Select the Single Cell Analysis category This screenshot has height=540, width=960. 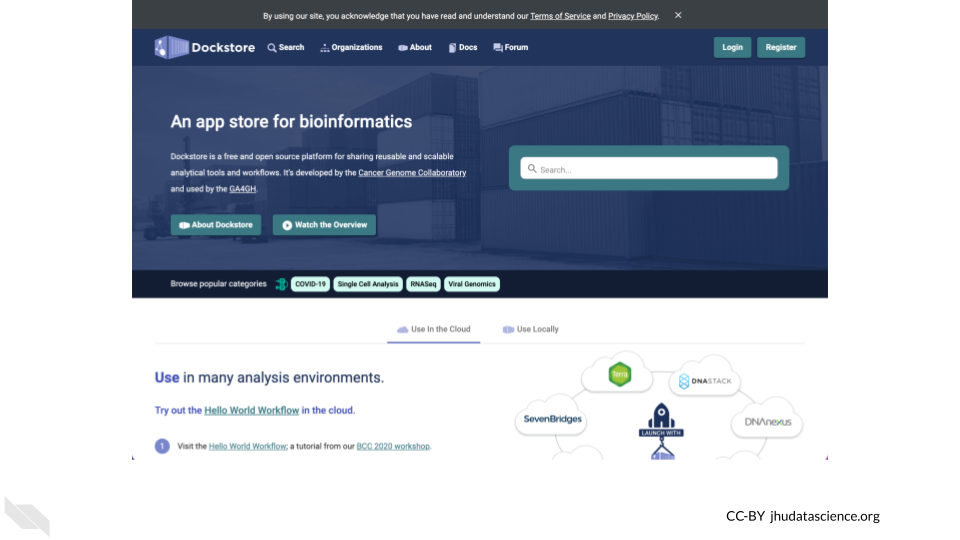[368, 284]
